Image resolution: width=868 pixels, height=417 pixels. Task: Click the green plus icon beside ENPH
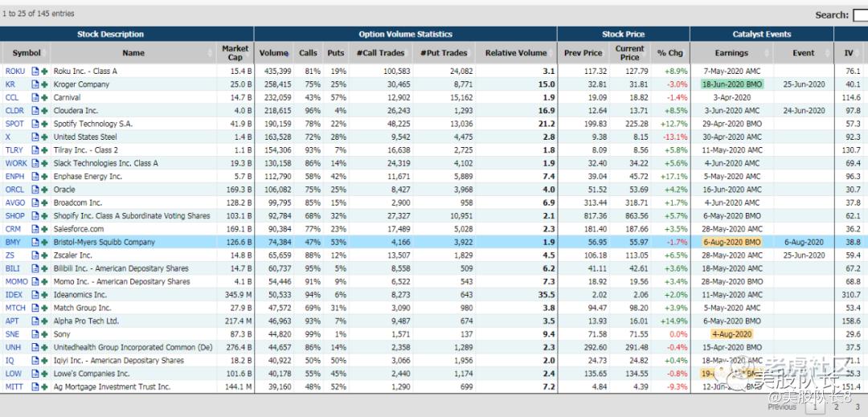[44, 177]
